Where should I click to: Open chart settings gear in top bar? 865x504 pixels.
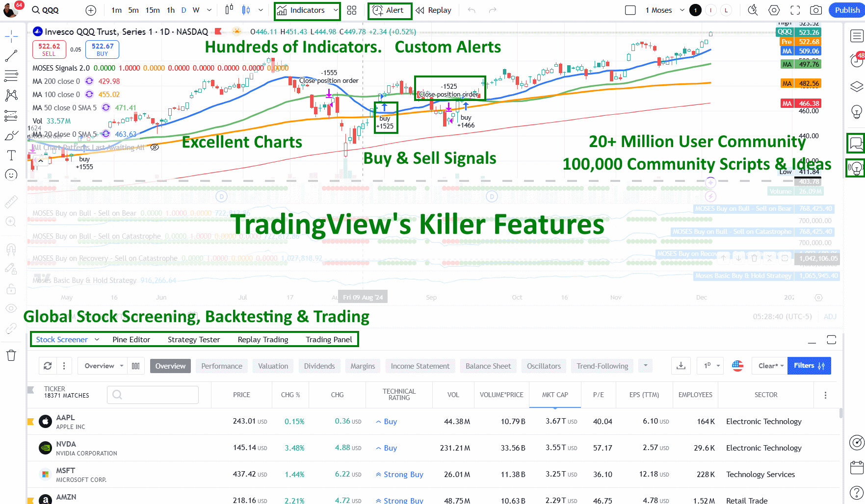click(x=774, y=10)
